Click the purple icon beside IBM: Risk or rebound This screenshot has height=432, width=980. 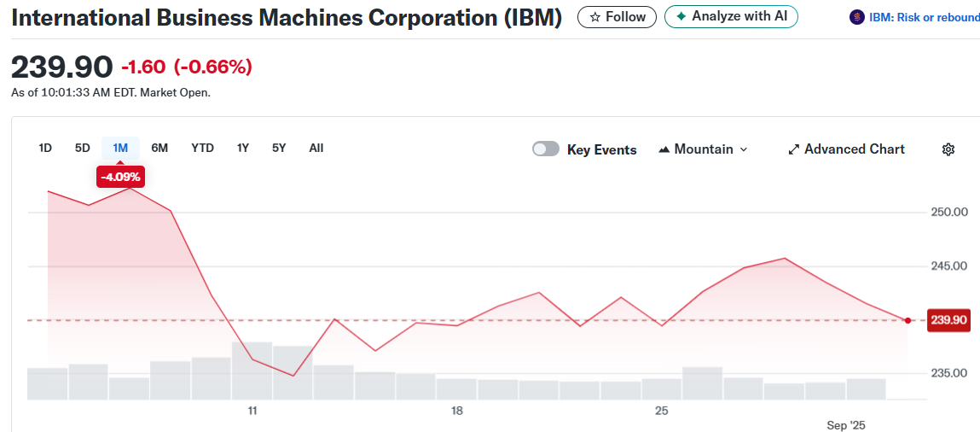[x=856, y=18]
